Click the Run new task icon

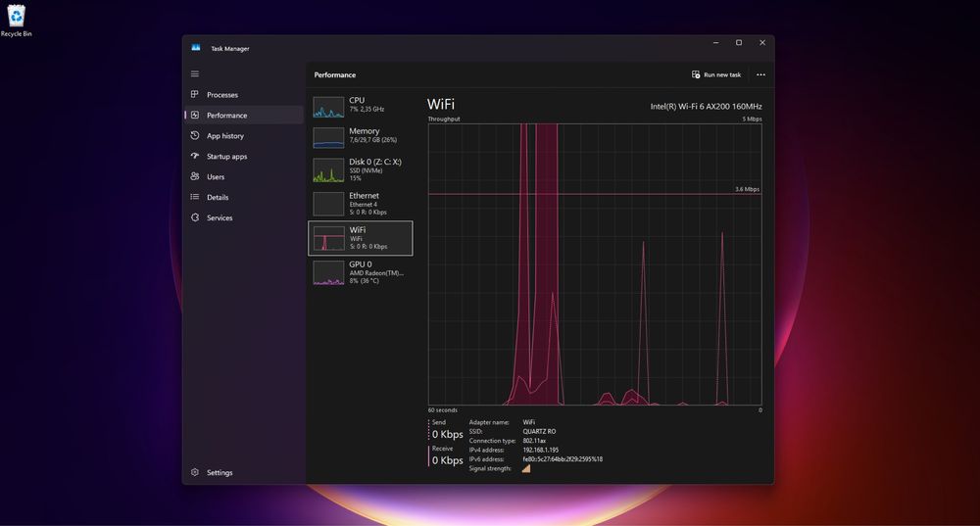(696, 74)
